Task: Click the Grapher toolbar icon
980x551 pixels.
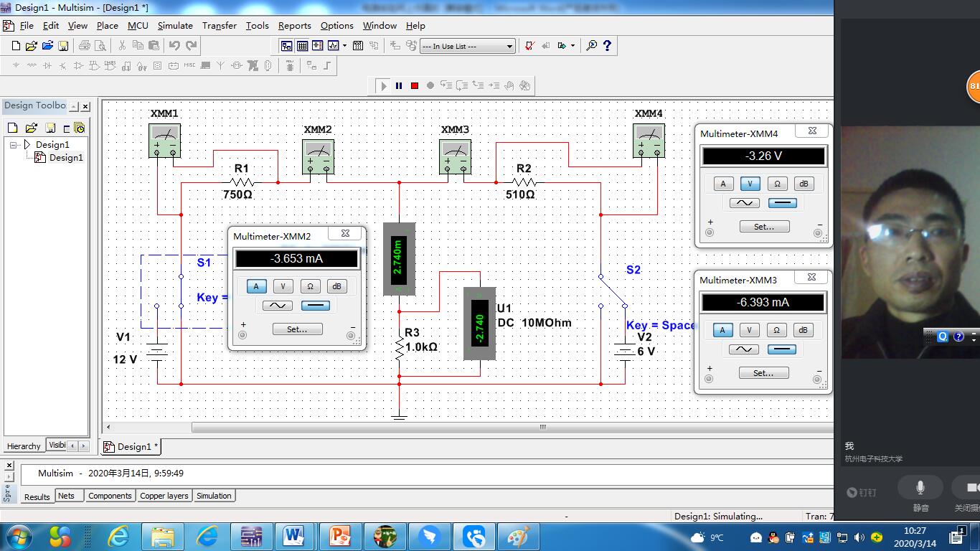Action: (334, 46)
